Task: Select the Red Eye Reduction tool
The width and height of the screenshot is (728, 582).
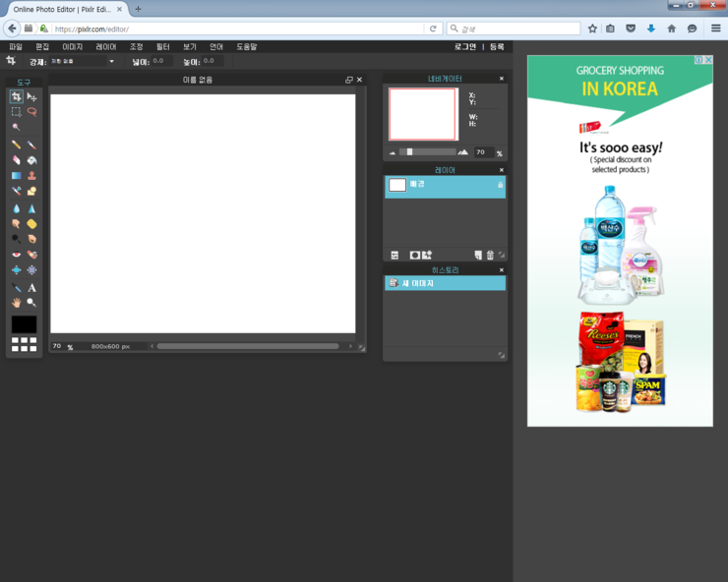Action: point(17,256)
